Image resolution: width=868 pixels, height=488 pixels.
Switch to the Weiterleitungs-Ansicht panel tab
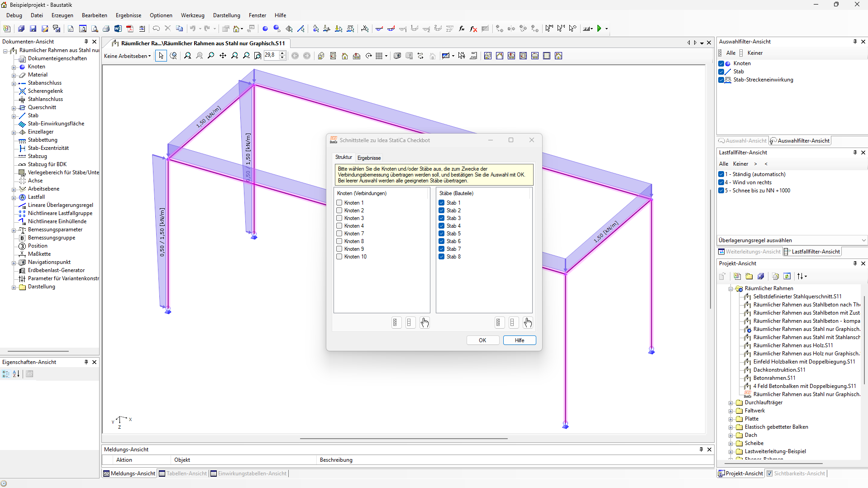point(749,252)
